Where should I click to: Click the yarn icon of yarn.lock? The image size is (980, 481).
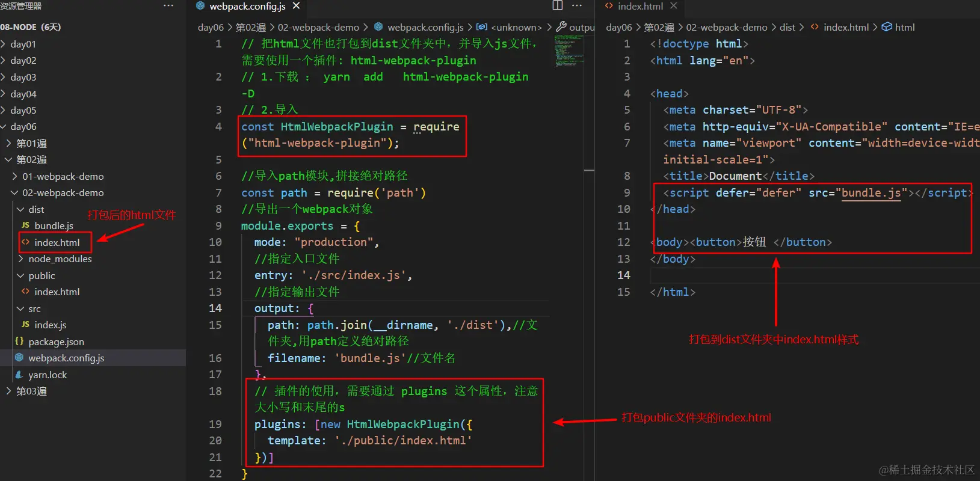[x=19, y=375]
